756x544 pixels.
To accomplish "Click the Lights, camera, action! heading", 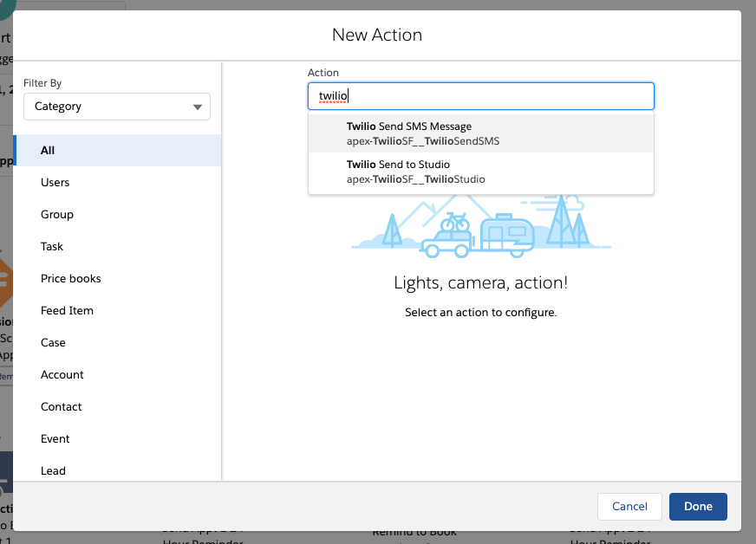I will click(x=480, y=283).
